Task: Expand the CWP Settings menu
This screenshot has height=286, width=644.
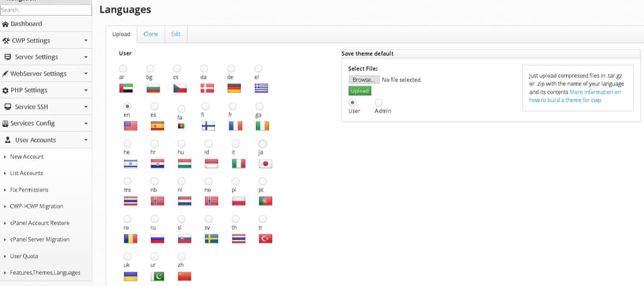Action: click(45, 40)
